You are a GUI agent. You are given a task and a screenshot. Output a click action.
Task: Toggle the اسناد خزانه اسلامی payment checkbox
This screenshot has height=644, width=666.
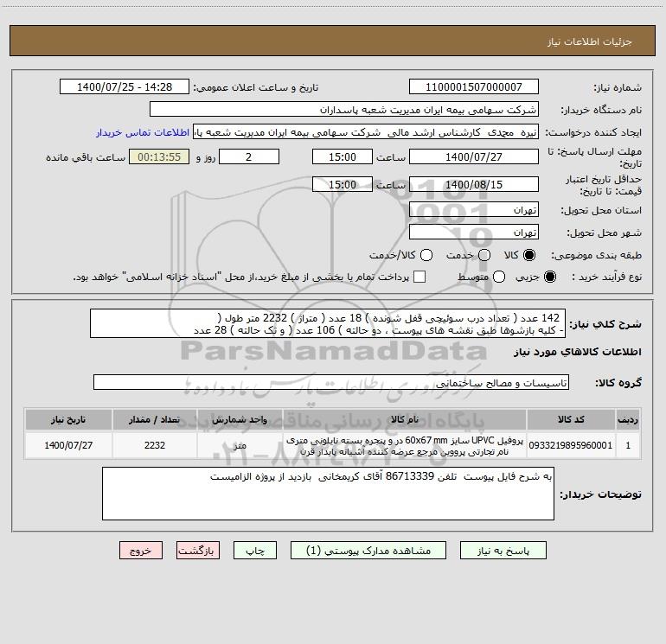[419, 277]
